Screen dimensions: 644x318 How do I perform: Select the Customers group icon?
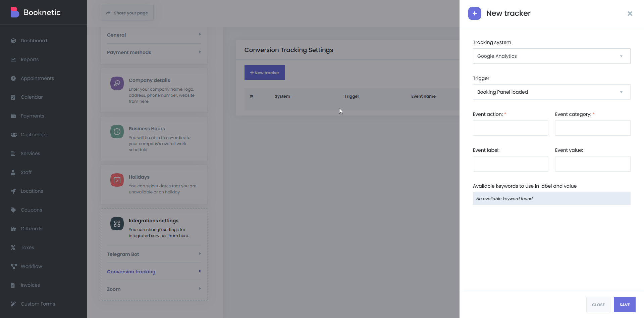[x=13, y=135]
